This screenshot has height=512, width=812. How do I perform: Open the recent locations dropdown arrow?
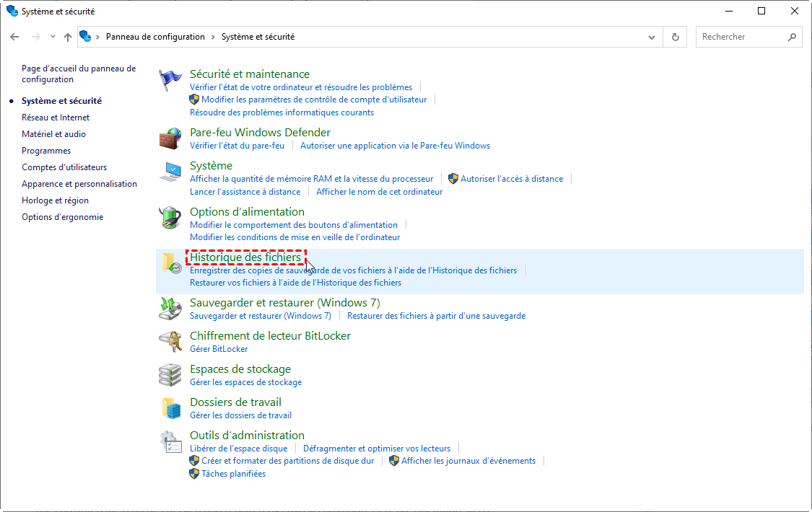pos(53,37)
